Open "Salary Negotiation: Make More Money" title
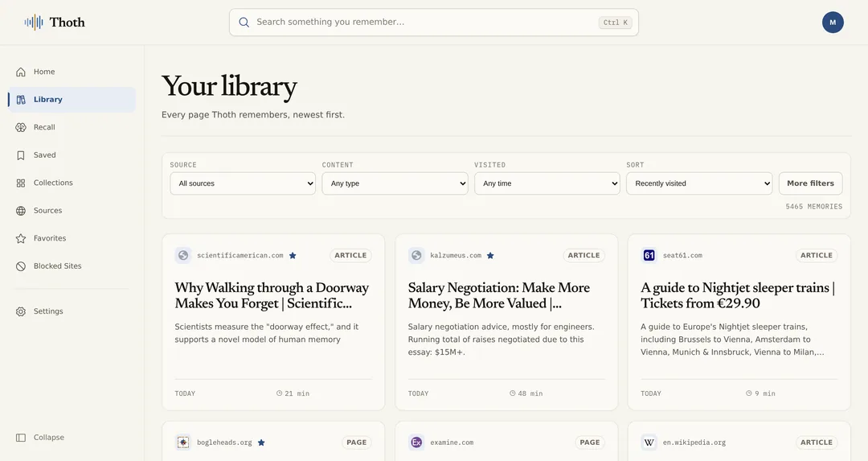This screenshot has height=461, width=868. 499,295
